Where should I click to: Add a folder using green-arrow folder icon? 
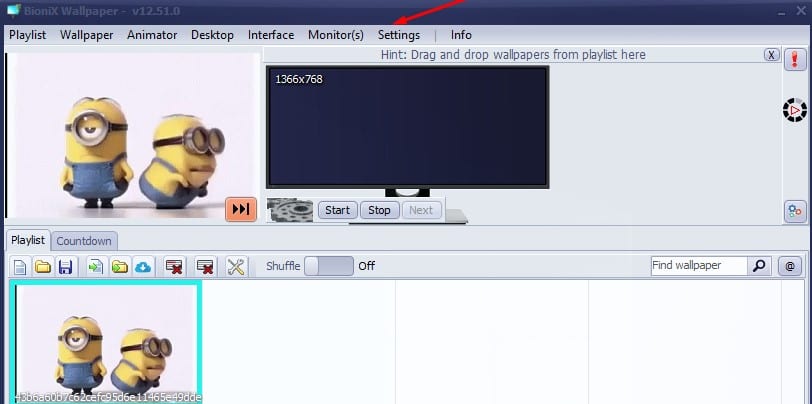(x=120, y=267)
